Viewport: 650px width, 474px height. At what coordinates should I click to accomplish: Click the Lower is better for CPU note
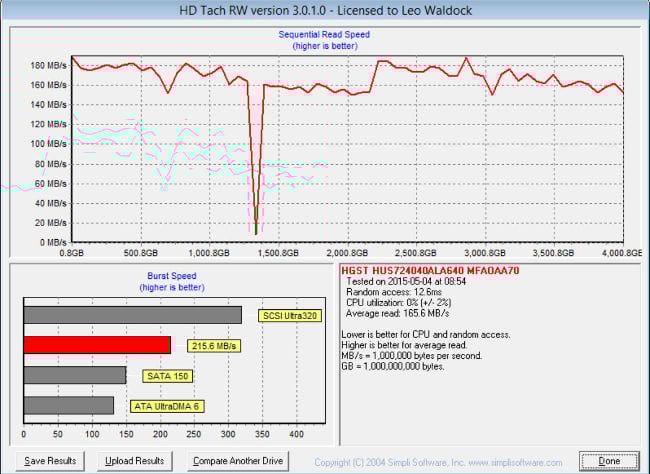click(x=426, y=334)
